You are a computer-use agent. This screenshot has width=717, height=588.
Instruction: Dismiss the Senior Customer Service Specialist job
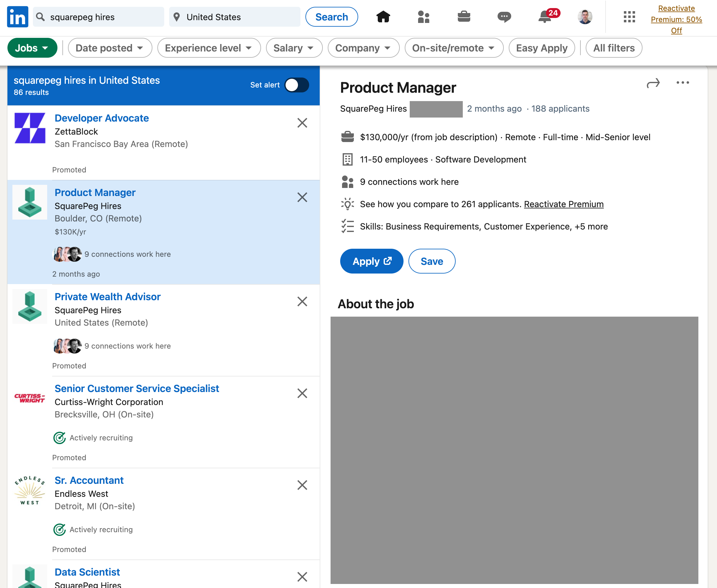tap(302, 393)
